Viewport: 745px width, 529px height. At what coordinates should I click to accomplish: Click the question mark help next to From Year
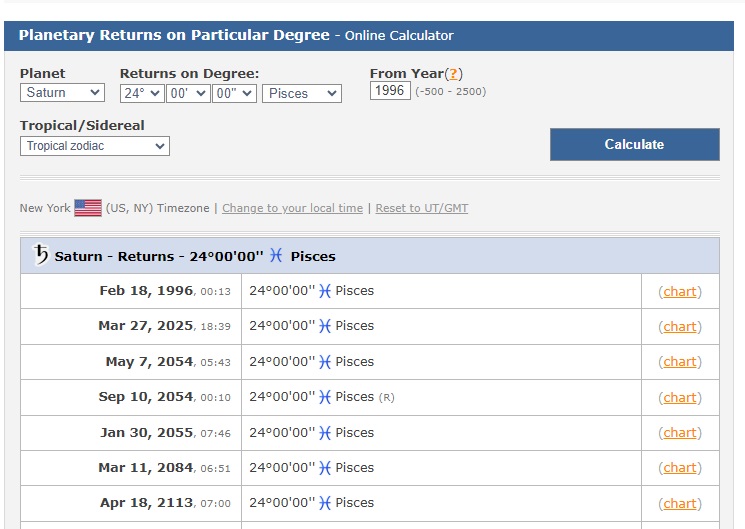tap(453, 74)
